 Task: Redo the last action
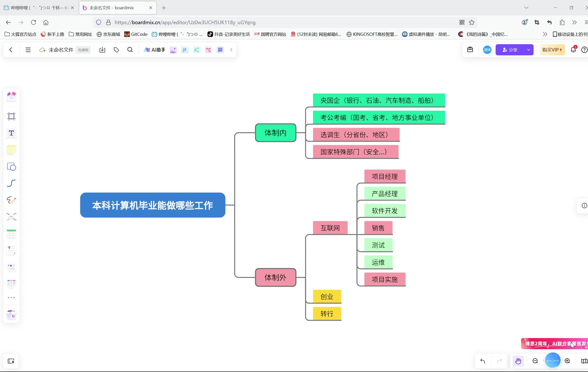point(499,361)
